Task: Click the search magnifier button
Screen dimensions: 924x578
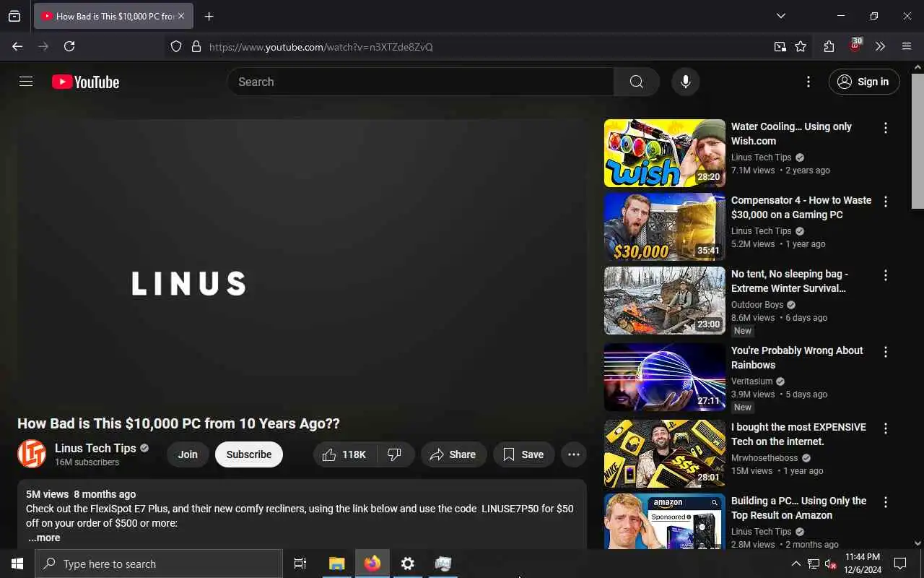Action: point(636,82)
